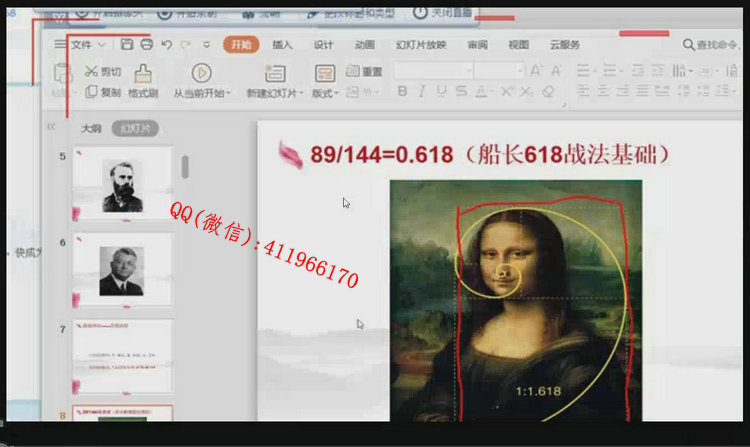
Task: Toggle italic formatting
Action: (421, 91)
